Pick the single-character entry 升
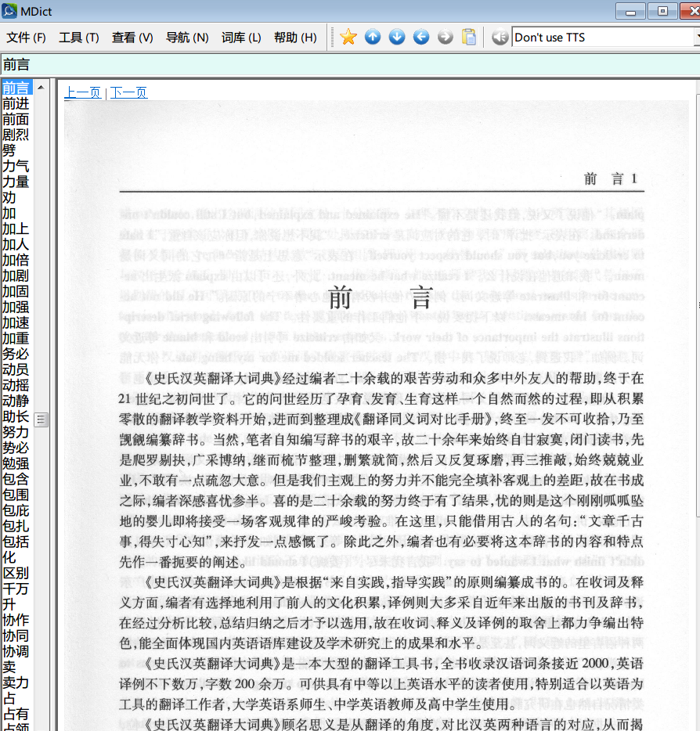The width and height of the screenshot is (700, 731). (x=9, y=603)
